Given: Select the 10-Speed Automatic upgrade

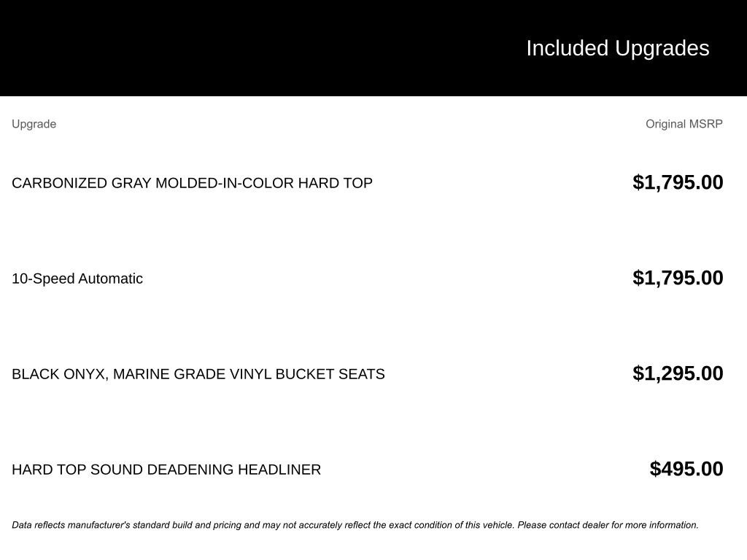Looking at the screenshot, I should coord(77,279).
